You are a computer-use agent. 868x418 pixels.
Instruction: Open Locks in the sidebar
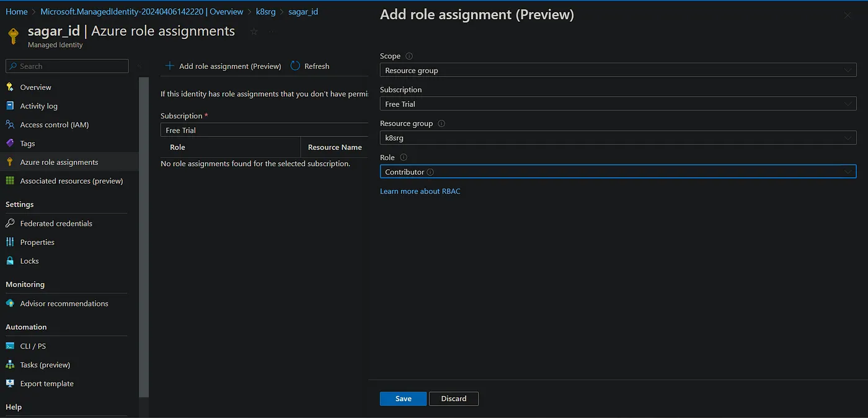[29, 260]
